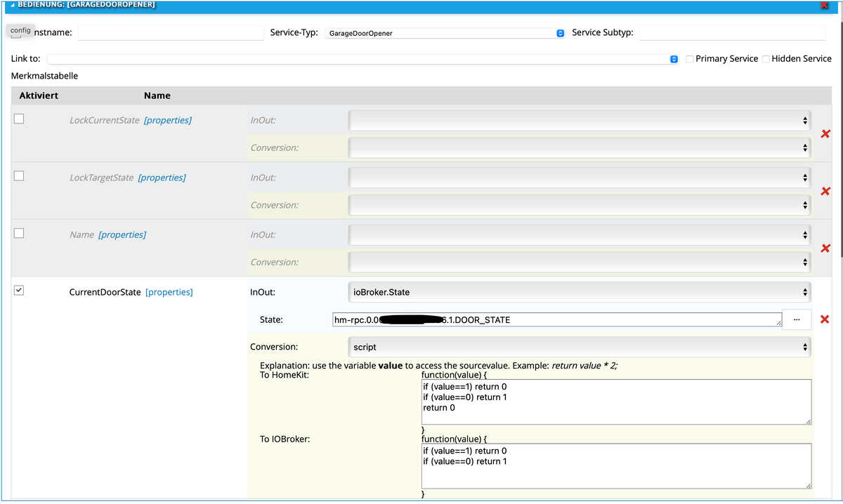The width and height of the screenshot is (843, 504).
Task: Enable the LockTargetState characteristic checkbox
Action: click(19, 176)
